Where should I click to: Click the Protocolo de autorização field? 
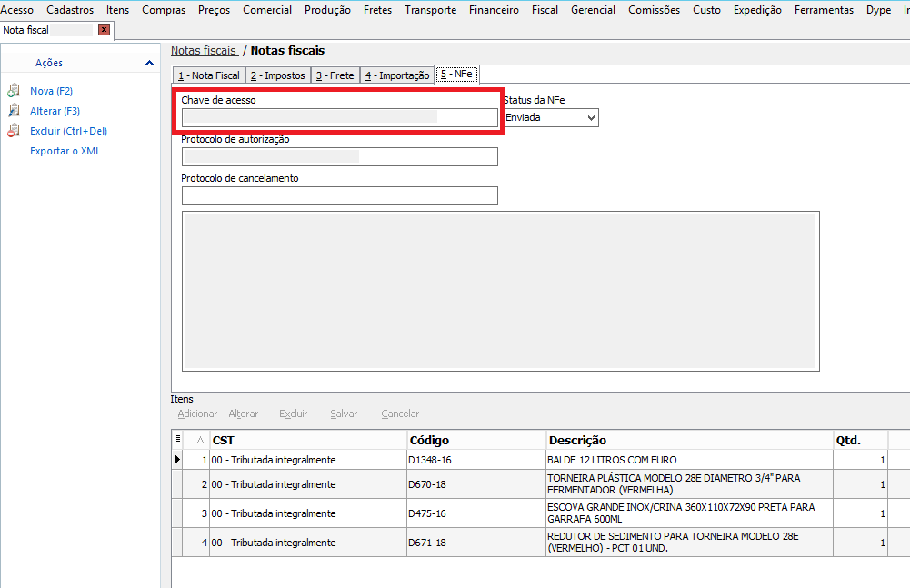click(340, 156)
